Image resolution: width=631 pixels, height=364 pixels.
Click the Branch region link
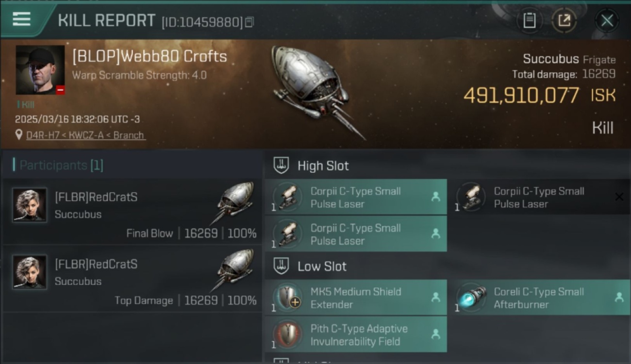pyautogui.click(x=129, y=135)
